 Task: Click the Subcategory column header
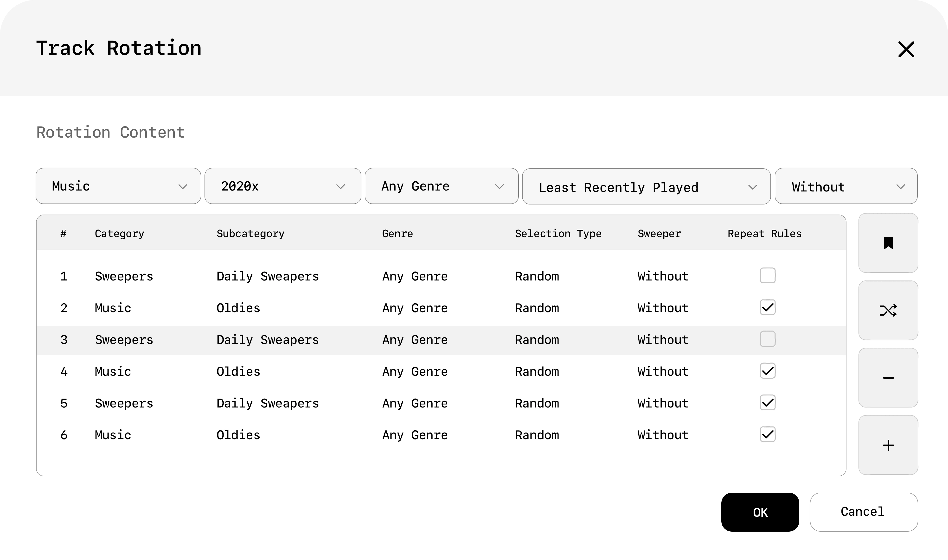pos(250,234)
